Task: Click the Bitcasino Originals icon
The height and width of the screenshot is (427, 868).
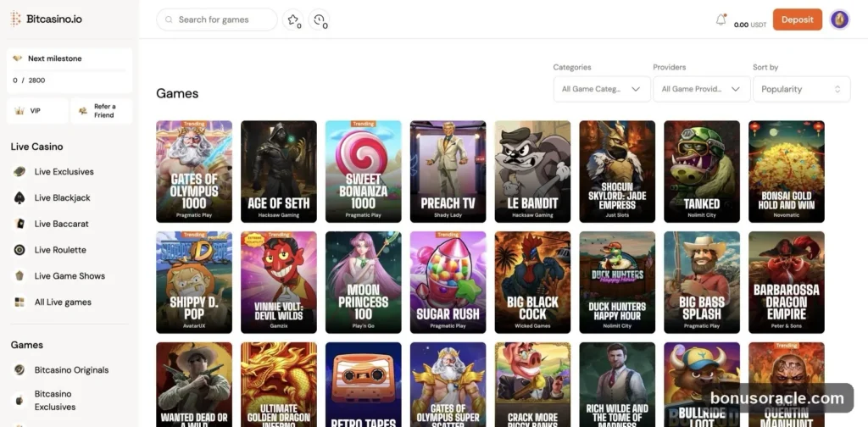Action: (19, 370)
